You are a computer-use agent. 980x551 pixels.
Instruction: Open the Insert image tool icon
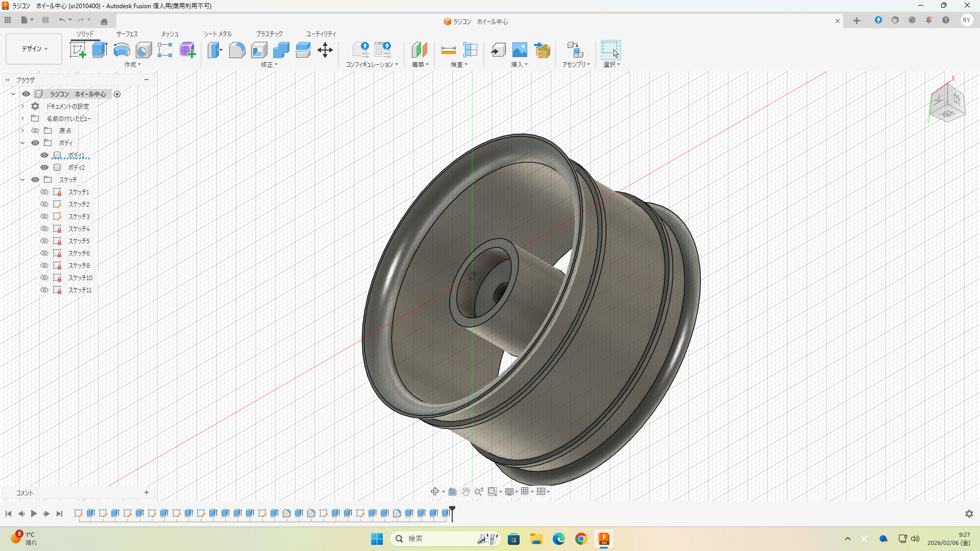[520, 50]
